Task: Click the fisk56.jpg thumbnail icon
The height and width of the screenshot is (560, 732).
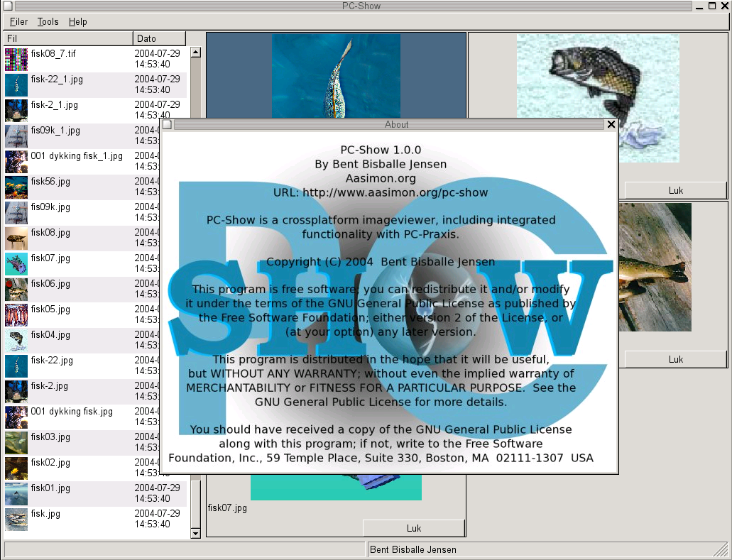Action: [16, 187]
